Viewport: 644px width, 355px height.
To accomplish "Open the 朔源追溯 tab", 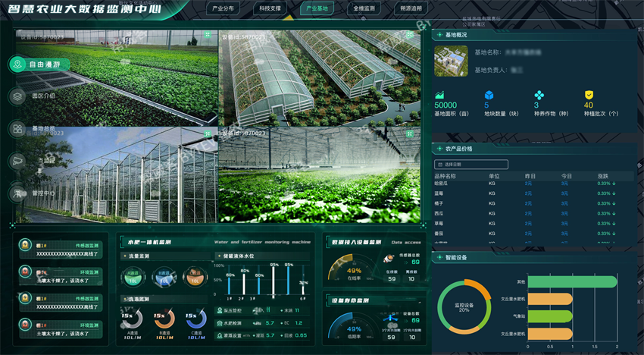I will coord(411,8).
